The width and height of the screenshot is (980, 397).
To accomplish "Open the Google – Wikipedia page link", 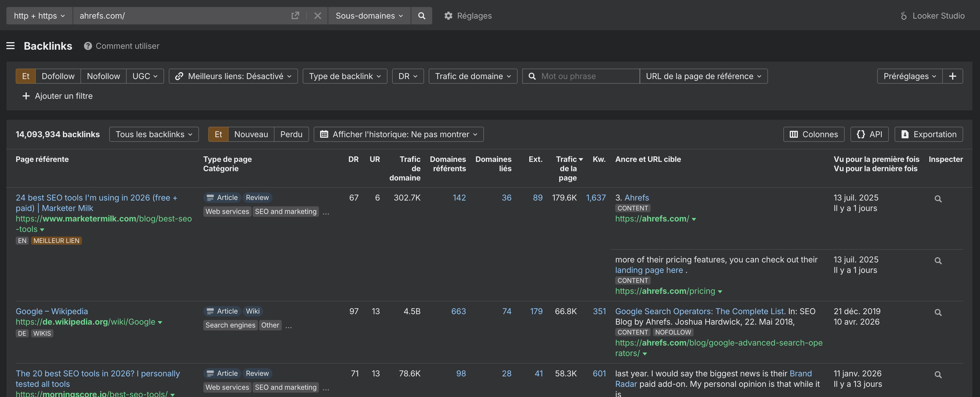I will point(52,311).
